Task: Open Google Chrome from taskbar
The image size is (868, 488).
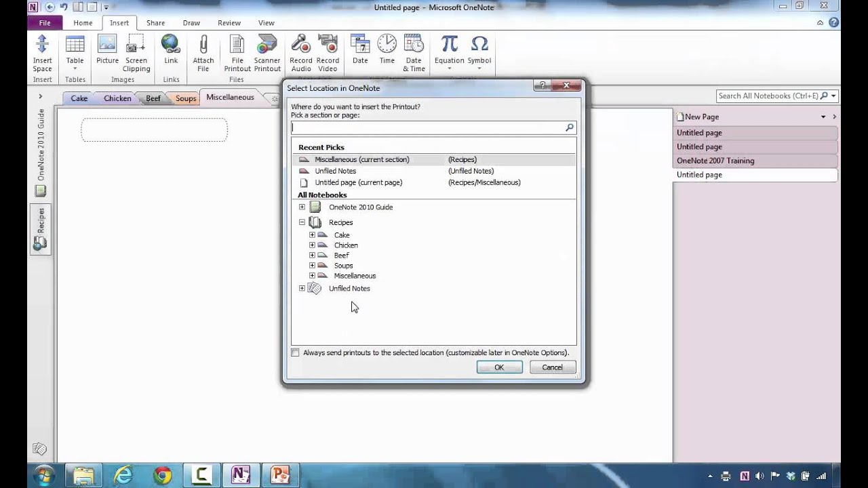Action: coord(162,474)
